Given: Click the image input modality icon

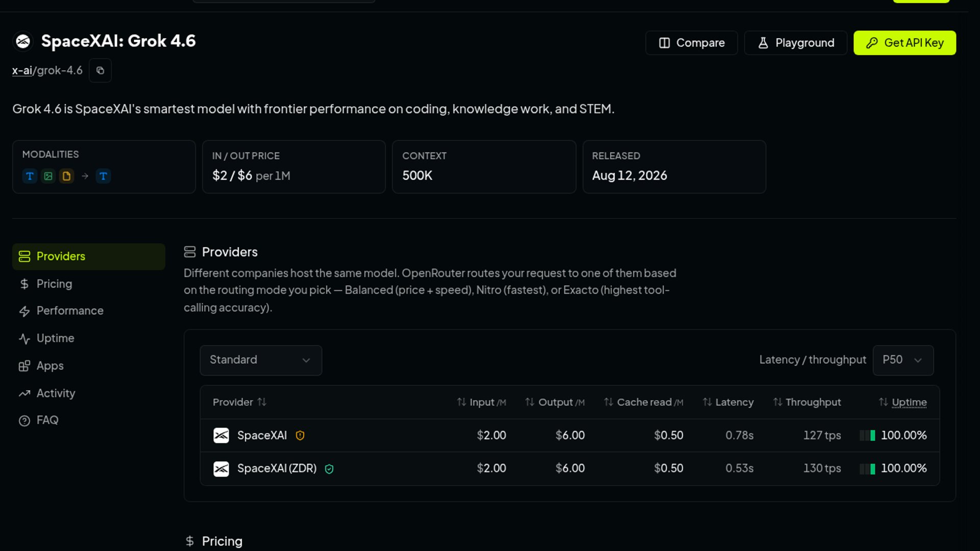Looking at the screenshot, I should coord(48,176).
